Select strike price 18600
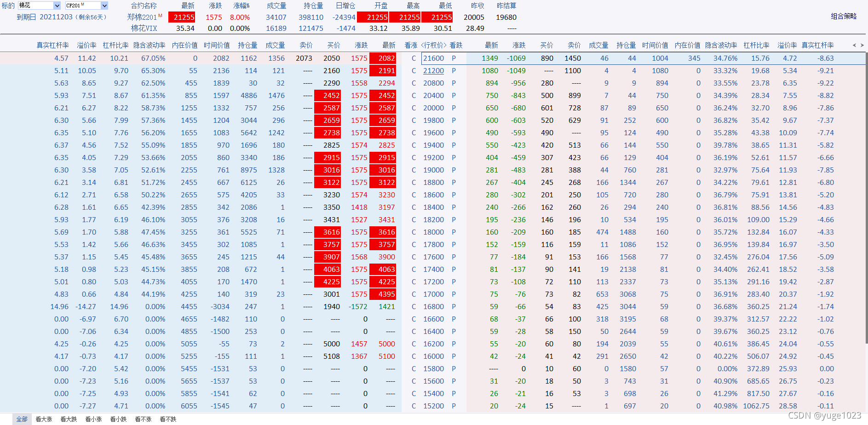 point(434,195)
